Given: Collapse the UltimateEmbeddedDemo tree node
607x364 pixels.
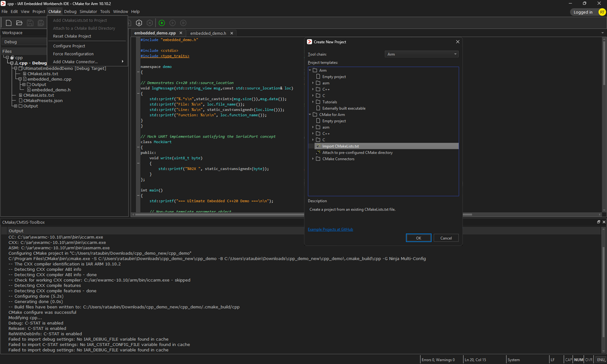Looking at the screenshot, I should click(15, 68).
